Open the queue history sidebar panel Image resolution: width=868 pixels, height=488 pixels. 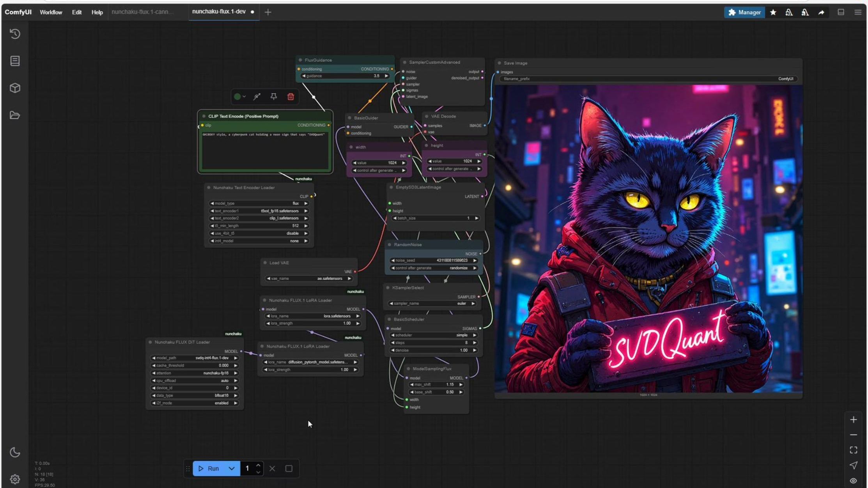point(15,34)
